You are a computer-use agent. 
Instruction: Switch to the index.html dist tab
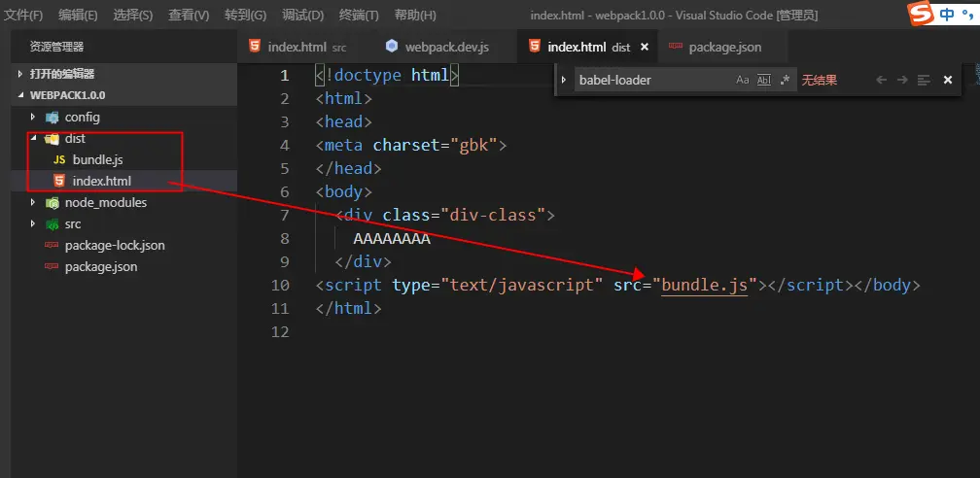pos(587,47)
